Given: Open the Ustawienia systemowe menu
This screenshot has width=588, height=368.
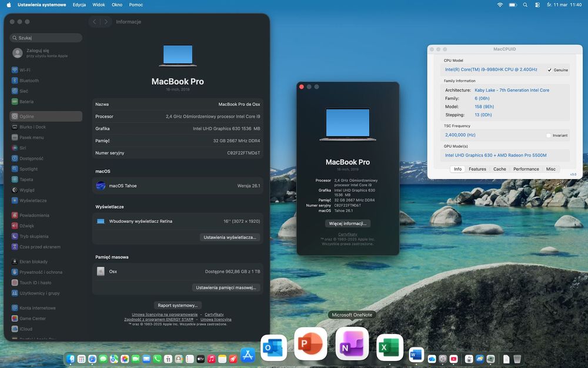Looking at the screenshot, I should point(42,5).
